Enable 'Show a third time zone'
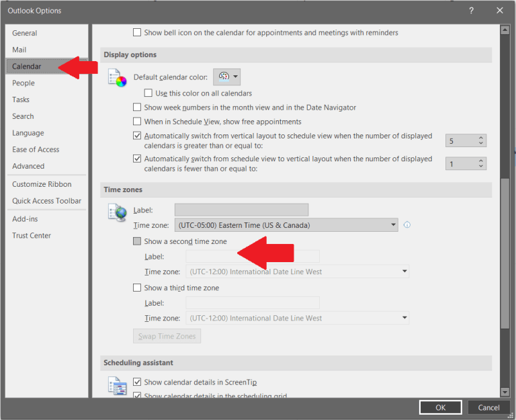The height and width of the screenshot is (420, 516). point(137,288)
